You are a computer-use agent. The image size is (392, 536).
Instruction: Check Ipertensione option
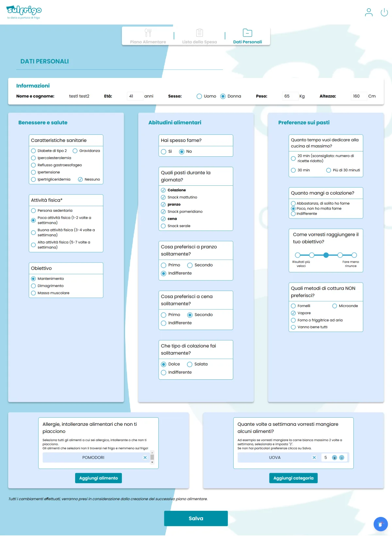(x=33, y=172)
